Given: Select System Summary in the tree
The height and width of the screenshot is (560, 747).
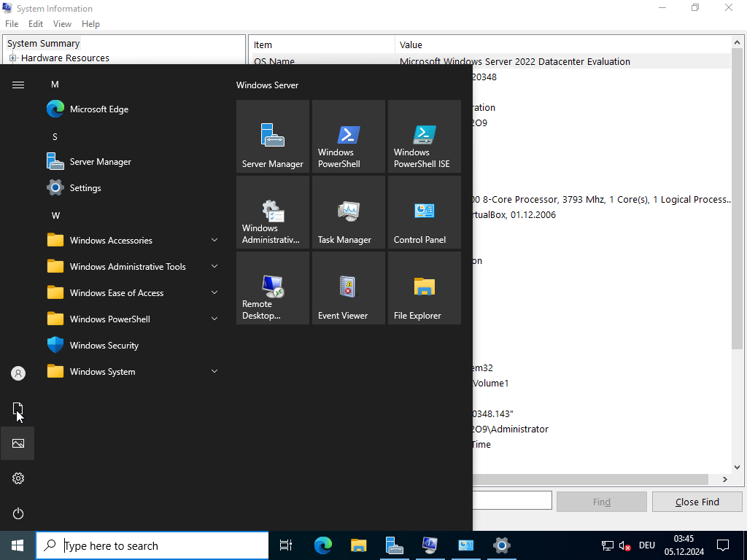Looking at the screenshot, I should coord(43,43).
